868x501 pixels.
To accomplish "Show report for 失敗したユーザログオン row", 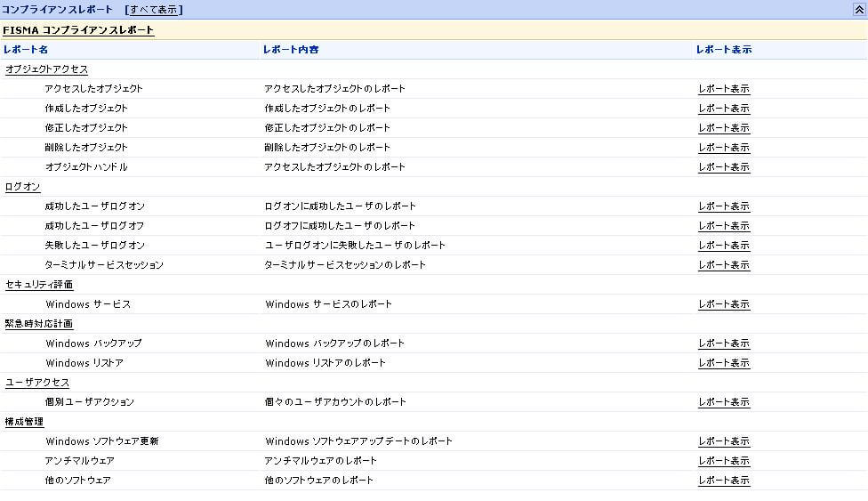I will pyautogui.click(x=724, y=245).
